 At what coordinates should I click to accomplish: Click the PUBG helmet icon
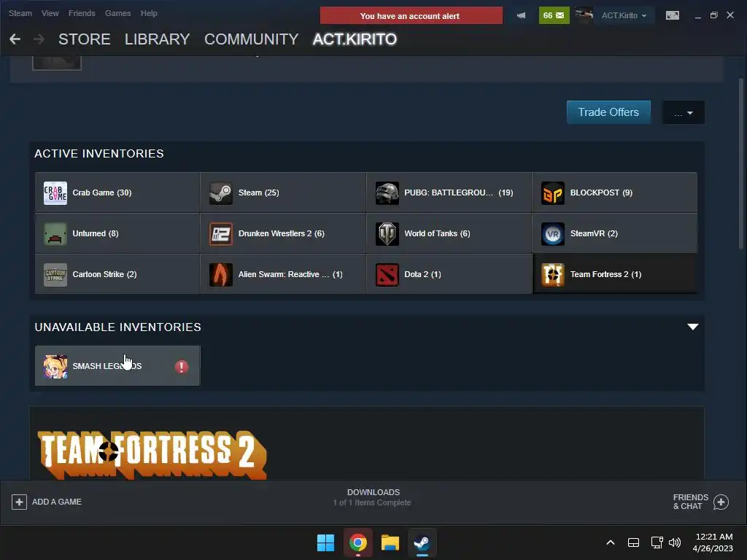tap(387, 192)
